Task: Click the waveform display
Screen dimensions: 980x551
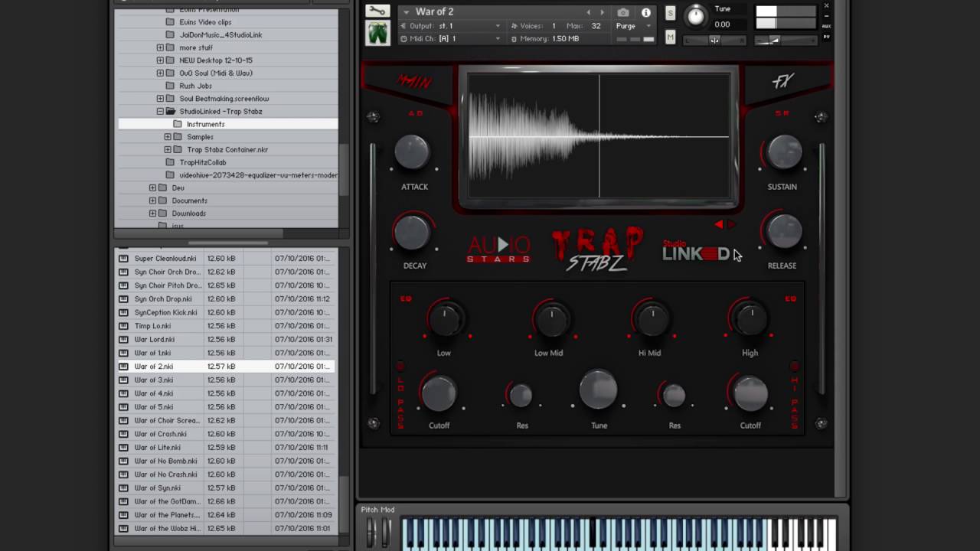Action: pos(599,136)
